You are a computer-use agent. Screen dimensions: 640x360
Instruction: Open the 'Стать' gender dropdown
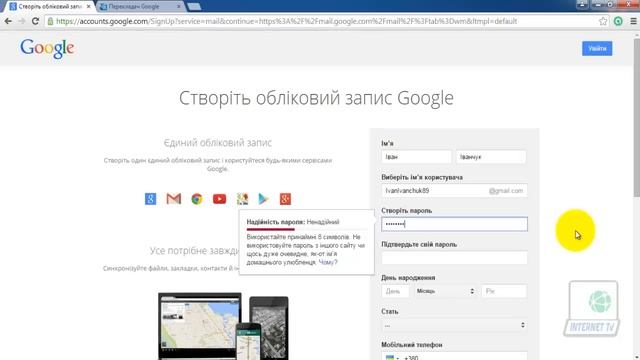coord(454,325)
